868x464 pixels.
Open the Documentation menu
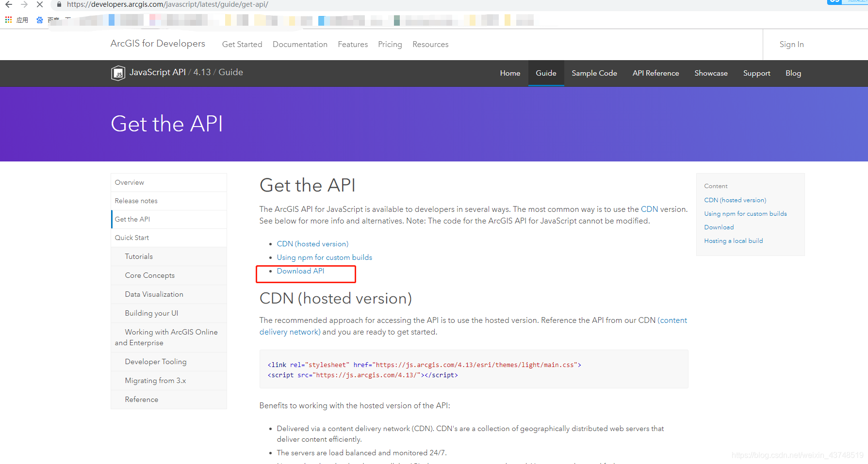click(300, 45)
